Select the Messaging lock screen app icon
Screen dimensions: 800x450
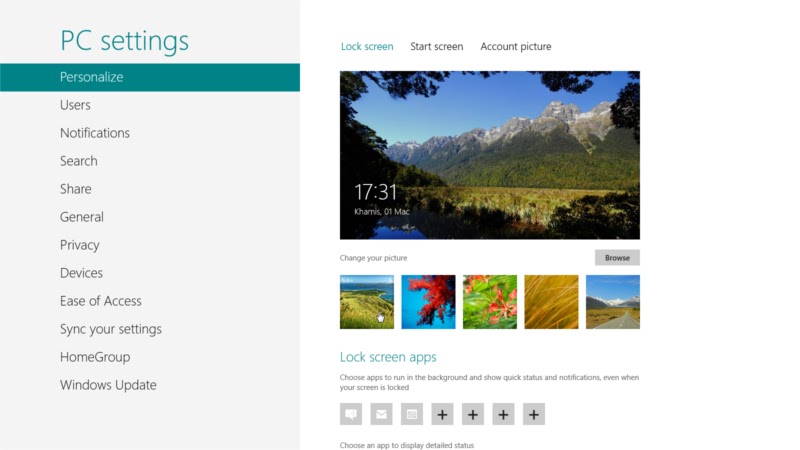(x=351, y=414)
